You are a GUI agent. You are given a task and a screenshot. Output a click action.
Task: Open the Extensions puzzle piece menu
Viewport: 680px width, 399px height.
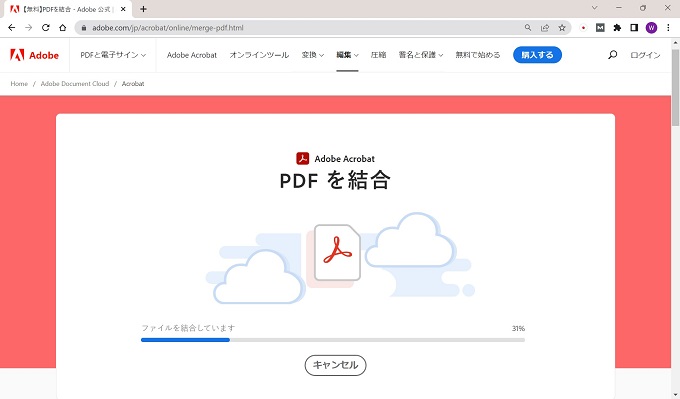617,28
